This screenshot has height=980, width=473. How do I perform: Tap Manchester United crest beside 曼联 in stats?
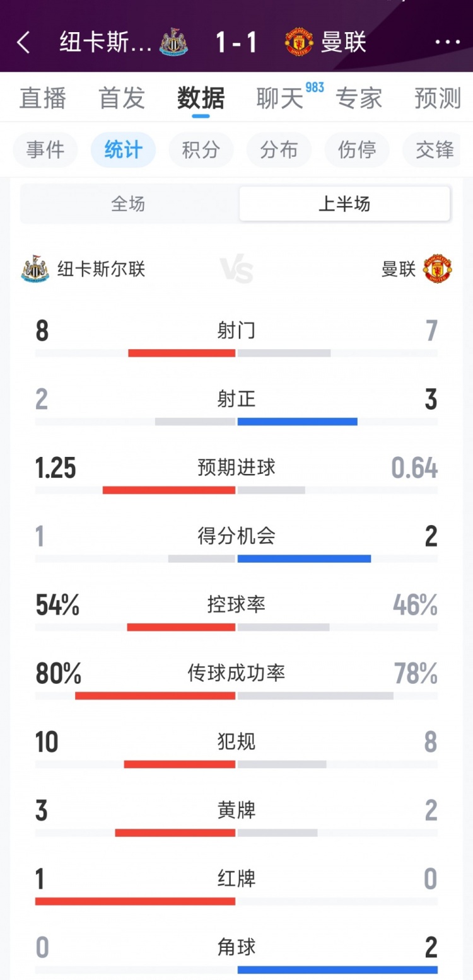point(438,269)
